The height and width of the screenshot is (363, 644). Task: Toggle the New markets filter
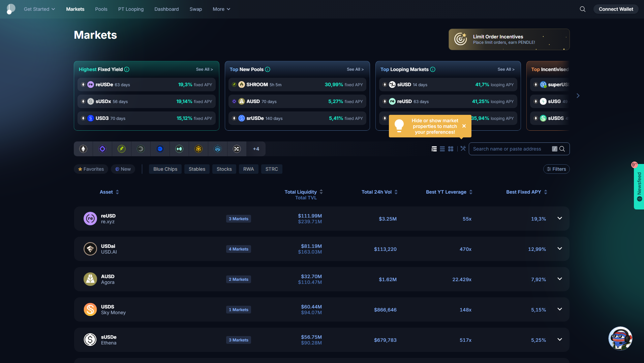[123, 169]
